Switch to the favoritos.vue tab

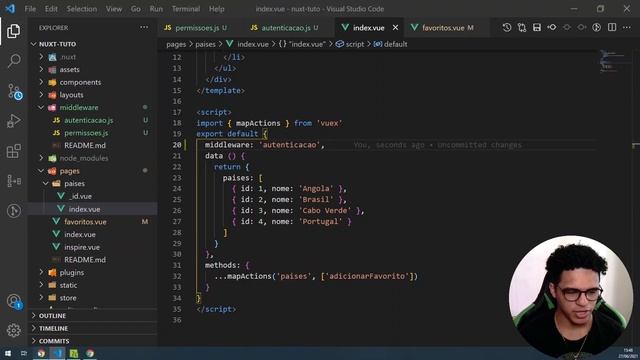(x=442, y=28)
